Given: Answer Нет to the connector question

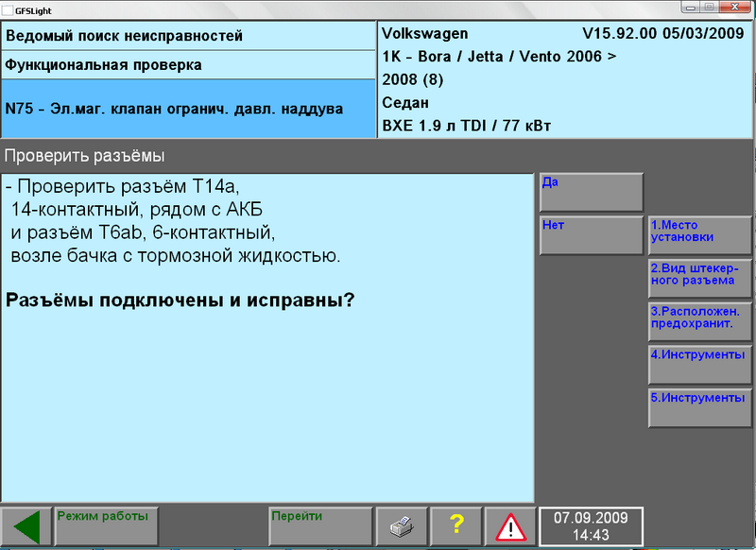Looking at the screenshot, I should (x=592, y=235).
